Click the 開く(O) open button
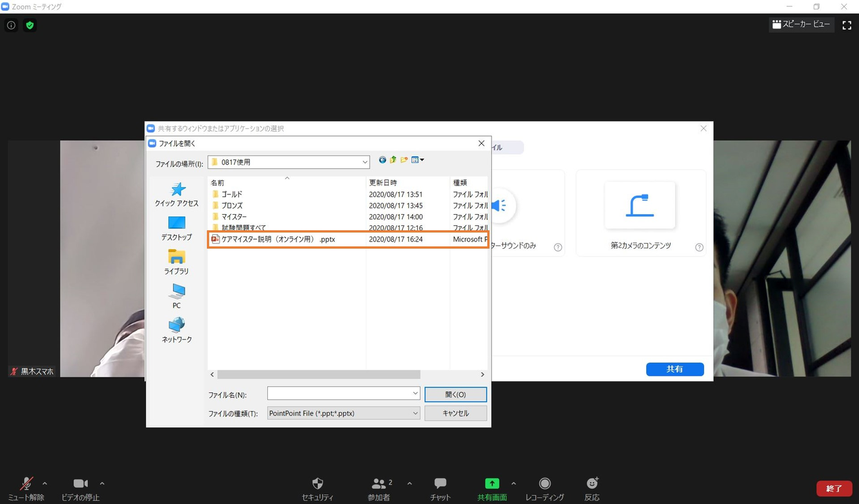 pos(456,394)
